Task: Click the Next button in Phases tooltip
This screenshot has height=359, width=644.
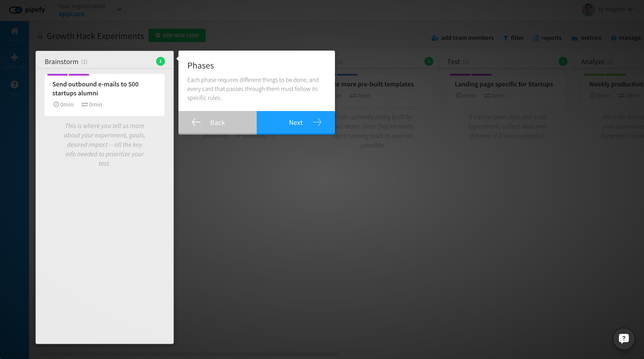Action: [296, 122]
